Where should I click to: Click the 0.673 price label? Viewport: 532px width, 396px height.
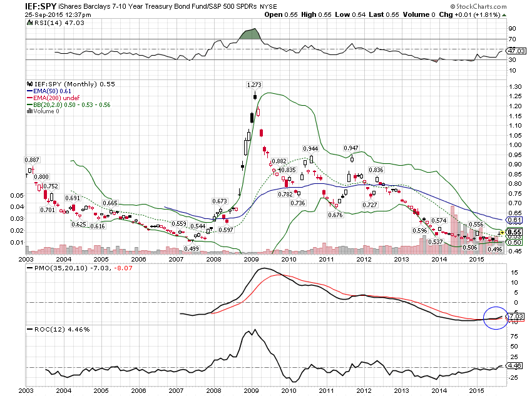click(x=220, y=201)
